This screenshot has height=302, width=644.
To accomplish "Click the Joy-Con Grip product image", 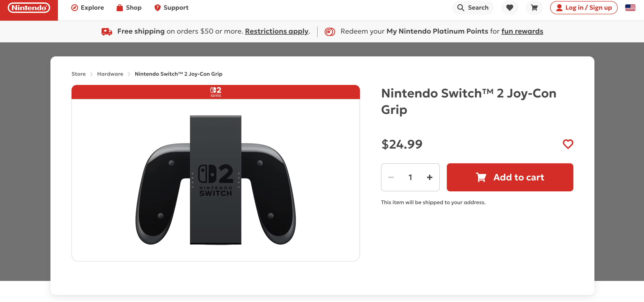I will click(x=215, y=180).
